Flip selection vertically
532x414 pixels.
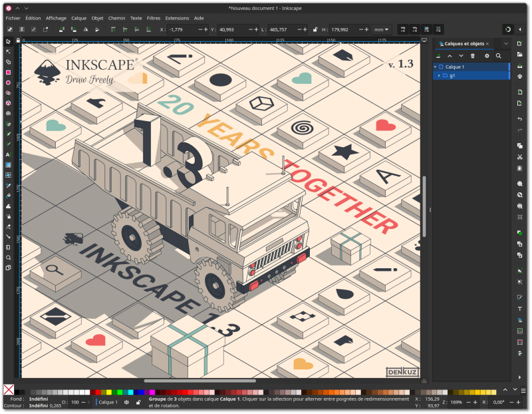click(97, 29)
